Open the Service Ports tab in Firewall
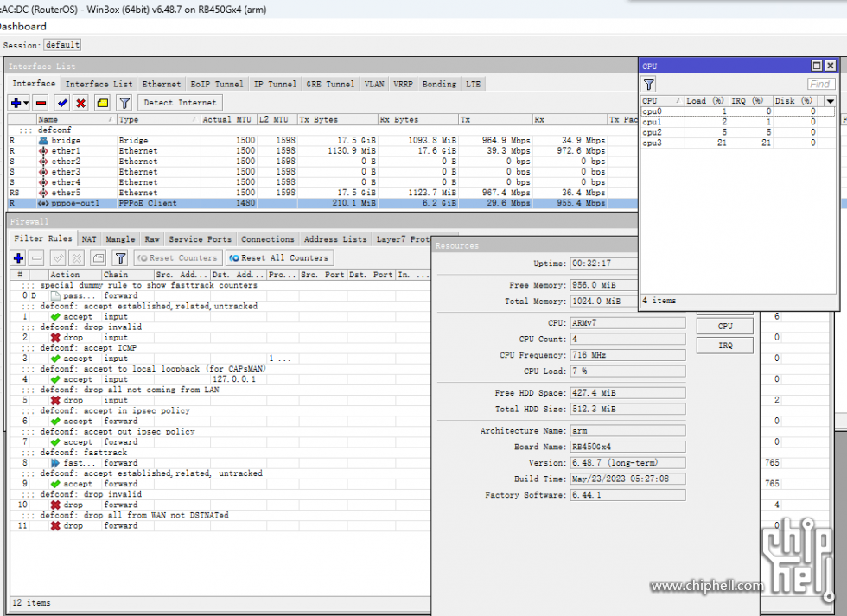The width and height of the screenshot is (847, 616). pos(200,239)
